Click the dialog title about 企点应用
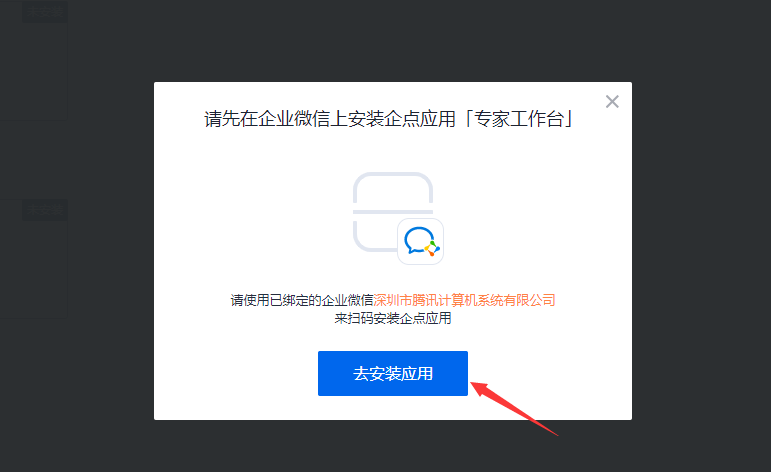Screen dimensions: 771x472 (x=388, y=119)
